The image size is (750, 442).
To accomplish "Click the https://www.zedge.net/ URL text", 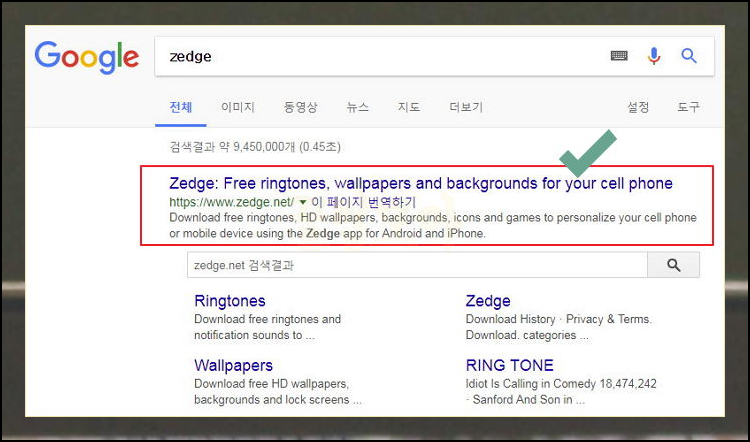I will click(232, 202).
